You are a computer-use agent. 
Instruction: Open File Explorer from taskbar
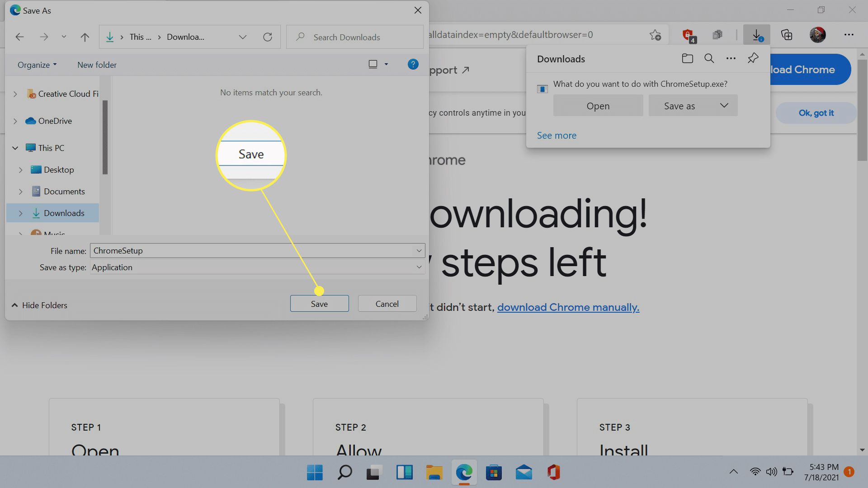[434, 473]
